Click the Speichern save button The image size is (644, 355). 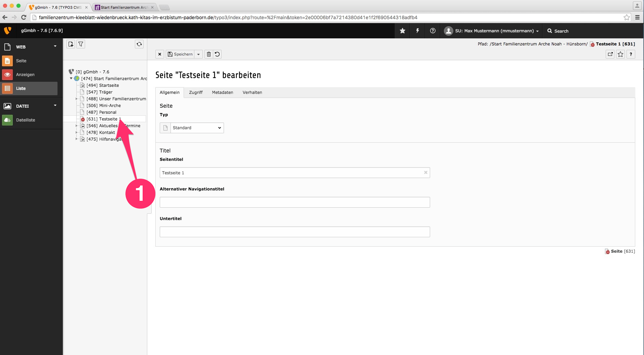click(180, 54)
